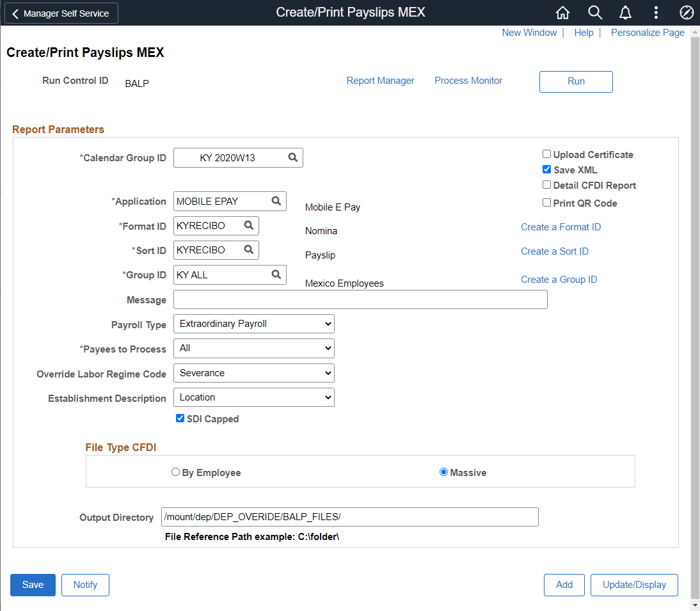Image resolution: width=700 pixels, height=611 pixels.
Task: Open the Application field lookup icon
Action: 276,201
